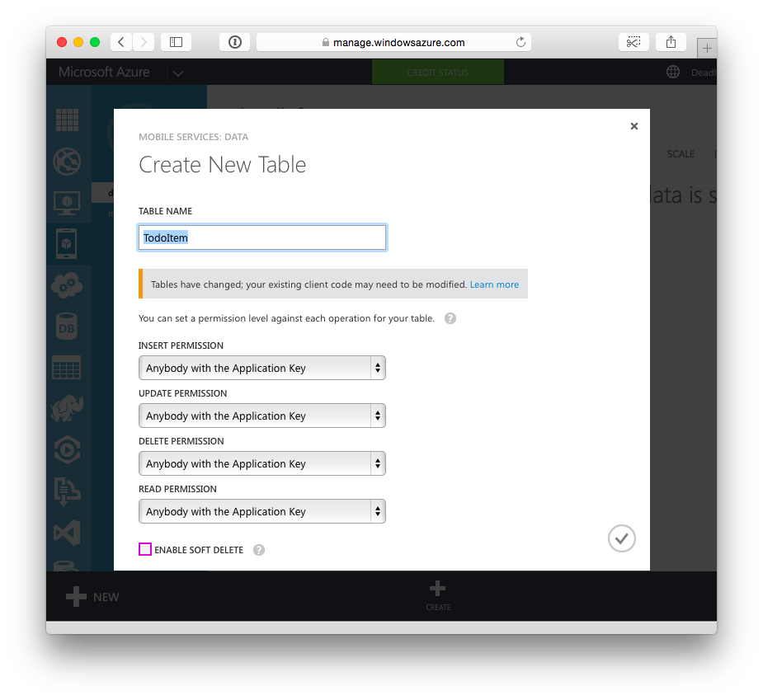Switch to the SCALE tab
This screenshot has width=763, height=700.
point(681,154)
